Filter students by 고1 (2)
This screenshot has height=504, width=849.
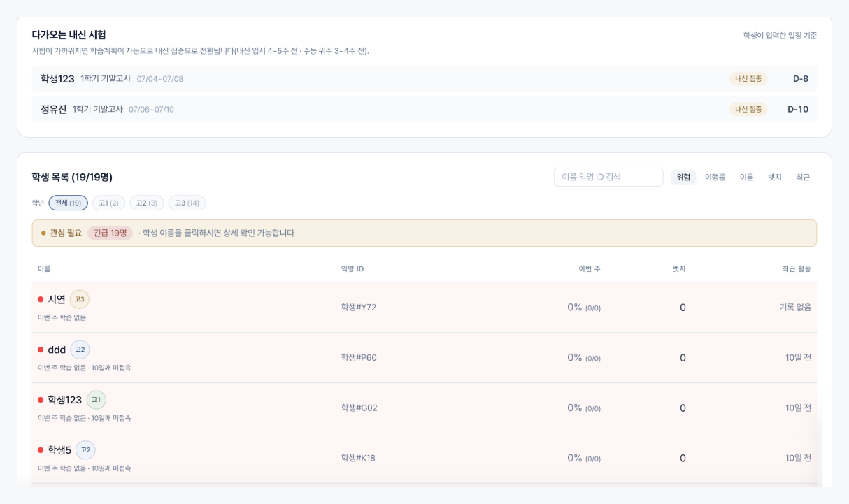pos(108,203)
